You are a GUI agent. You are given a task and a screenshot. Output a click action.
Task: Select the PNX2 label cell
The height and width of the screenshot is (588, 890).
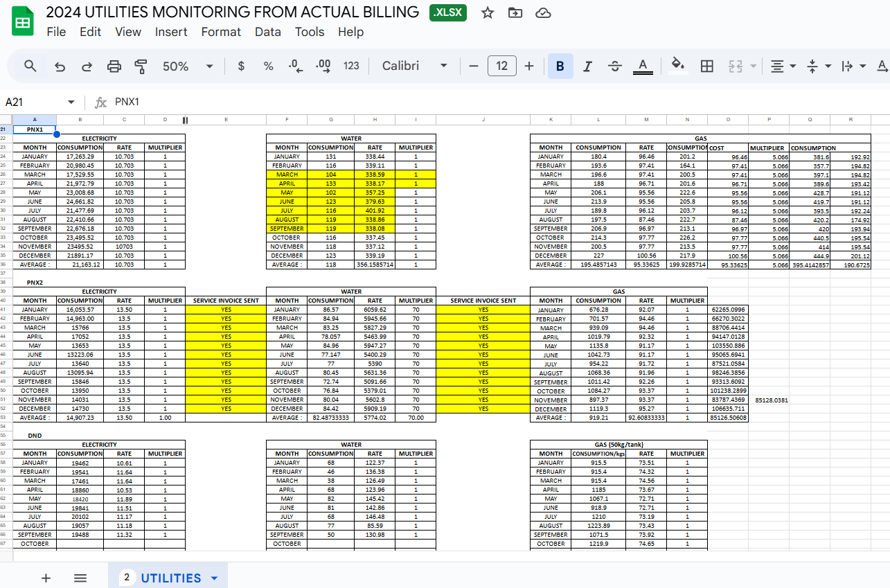tap(35, 283)
